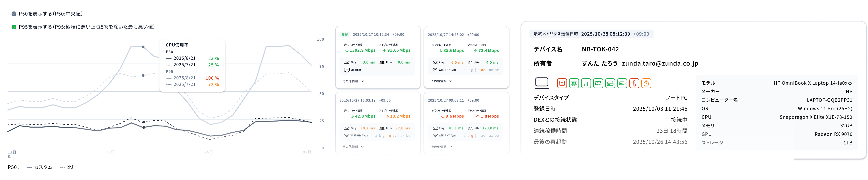The image size is (868, 180).
Task: Click the laptop device type icon
Action: pyautogui.click(x=542, y=82)
